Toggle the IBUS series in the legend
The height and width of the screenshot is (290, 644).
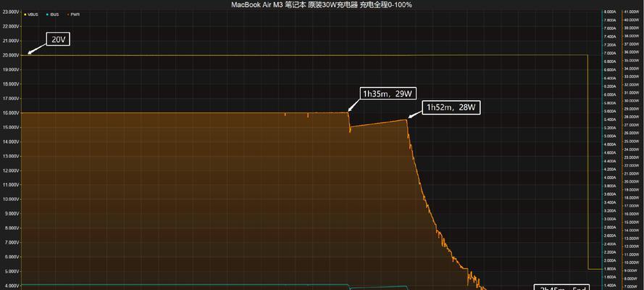pyautogui.click(x=53, y=14)
